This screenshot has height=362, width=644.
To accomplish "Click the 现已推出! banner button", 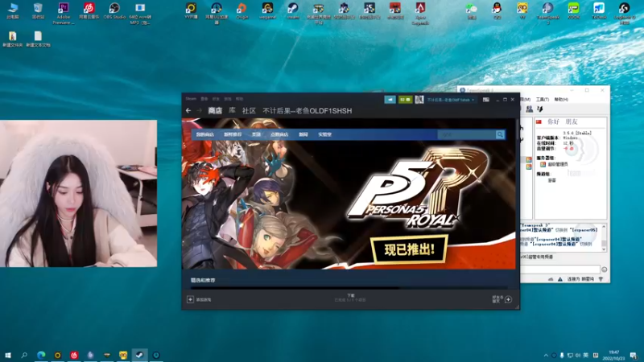I will coord(410,249).
